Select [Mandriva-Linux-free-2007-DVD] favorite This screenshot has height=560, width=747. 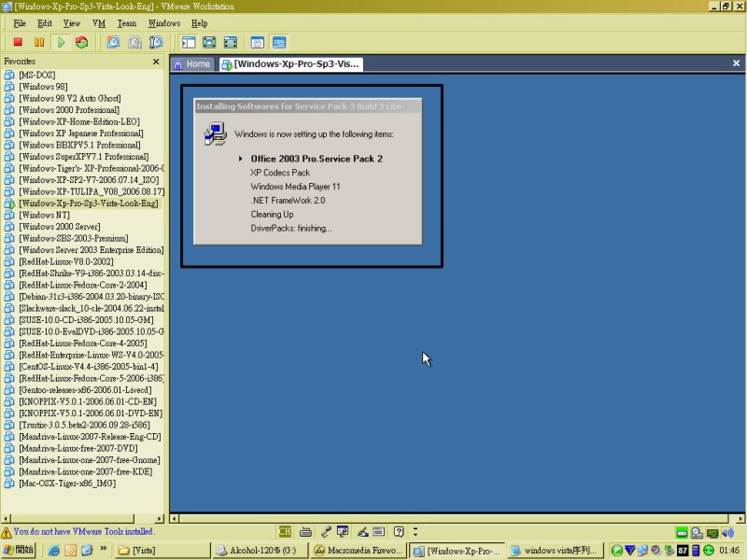click(x=78, y=448)
